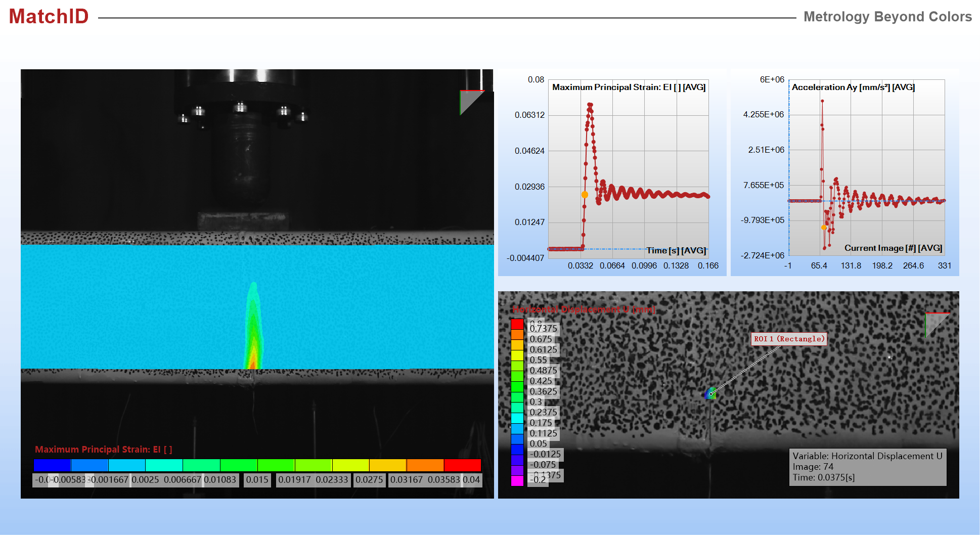Click the 4.255E+06 y-axis value

tap(763, 114)
